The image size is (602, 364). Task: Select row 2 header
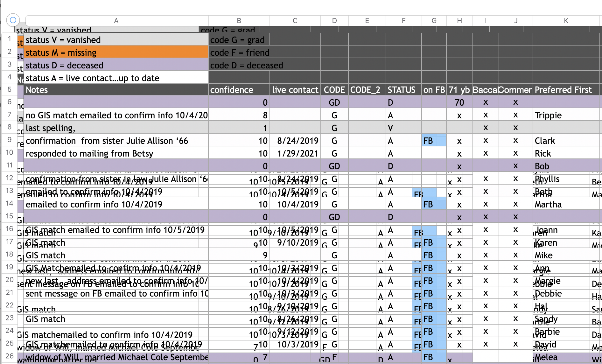[x=10, y=52]
